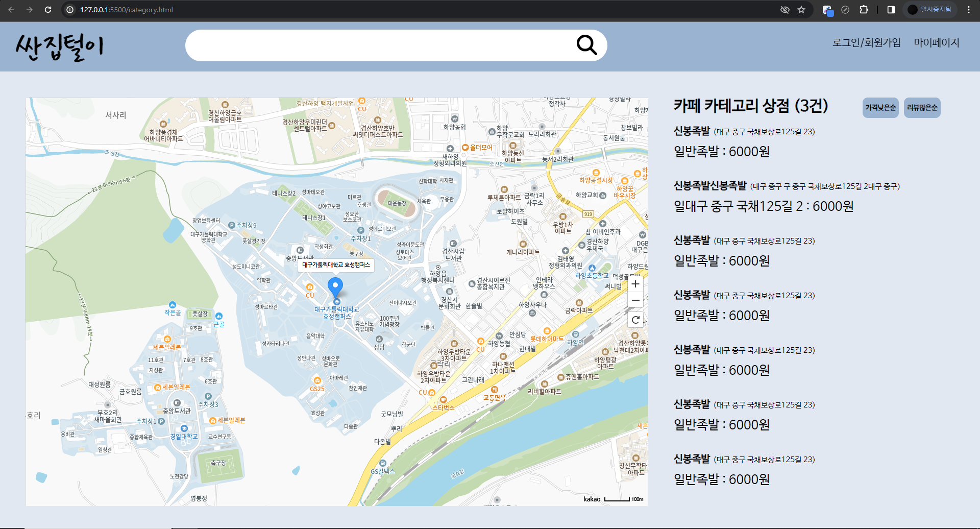Click the 하양공설시장 marker on map
This screenshot has height=529, width=980.
coord(596,173)
